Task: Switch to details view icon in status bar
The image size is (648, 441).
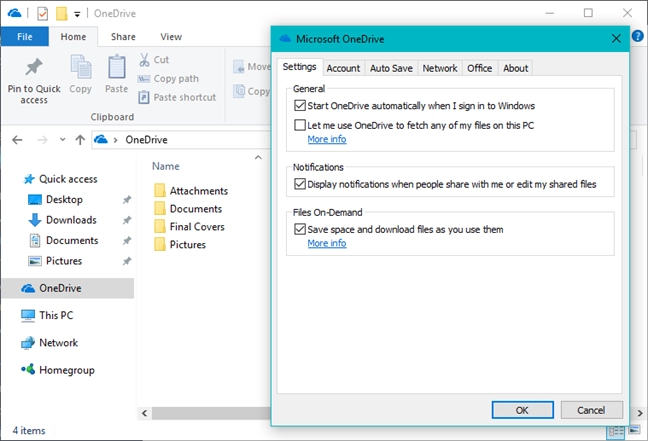Action: tap(616, 431)
